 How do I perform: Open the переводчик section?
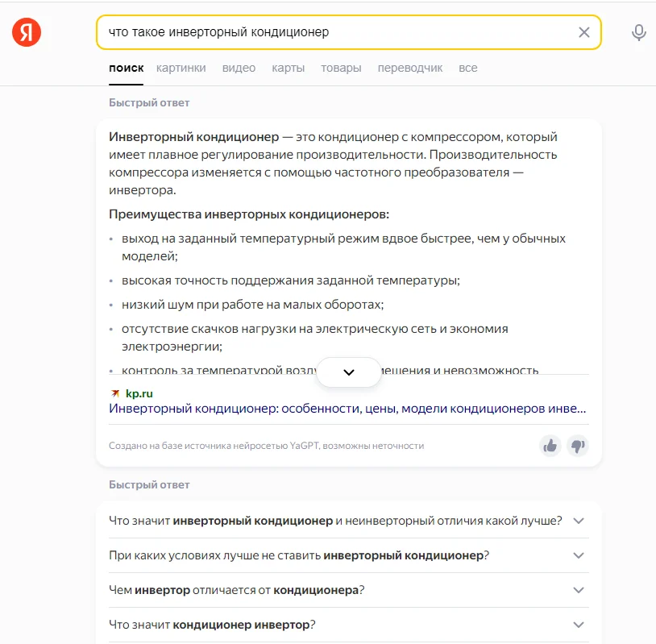409,68
